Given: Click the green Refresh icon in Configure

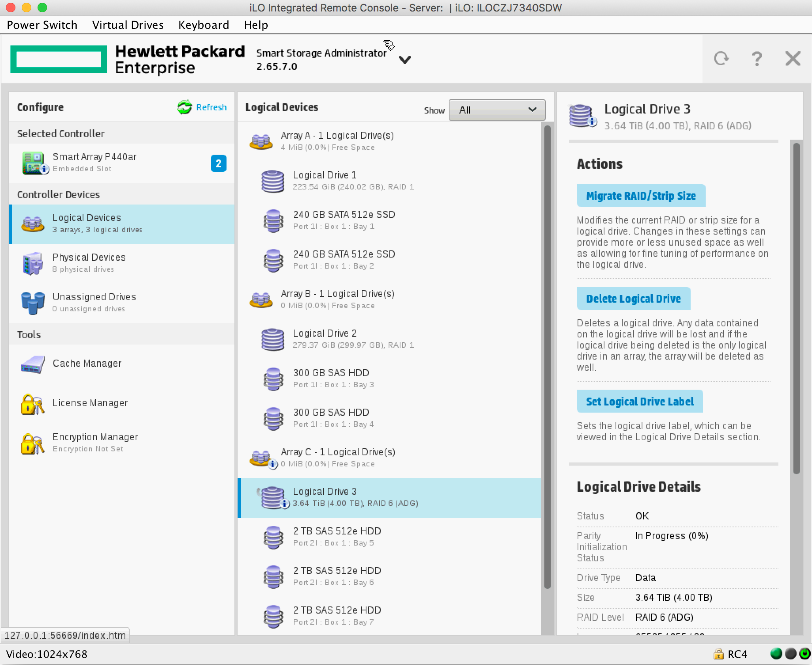Looking at the screenshot, I should [184, 107].
